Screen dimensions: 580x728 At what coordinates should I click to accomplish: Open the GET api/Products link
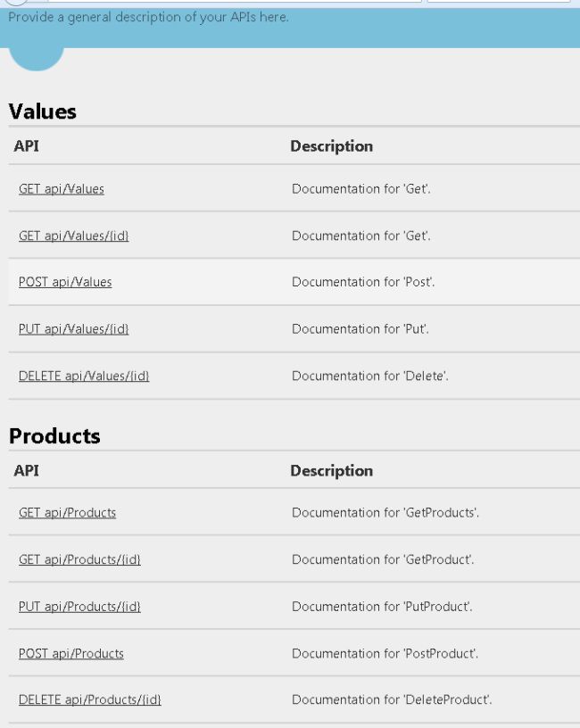pyautogui.click(x=67, y=513)
